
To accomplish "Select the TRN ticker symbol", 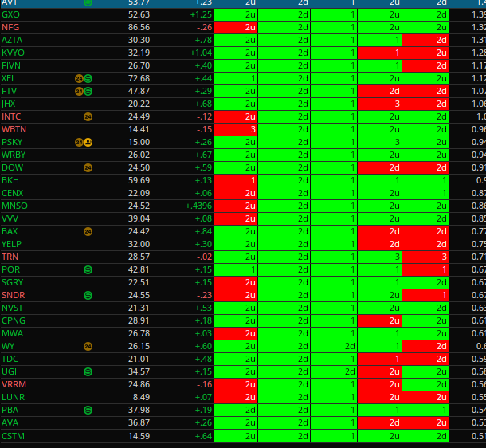I will 10,257.
